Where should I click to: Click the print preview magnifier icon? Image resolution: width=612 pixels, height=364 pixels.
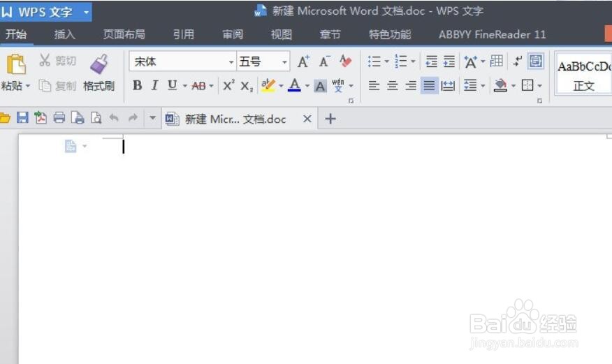tap(96, 117)
